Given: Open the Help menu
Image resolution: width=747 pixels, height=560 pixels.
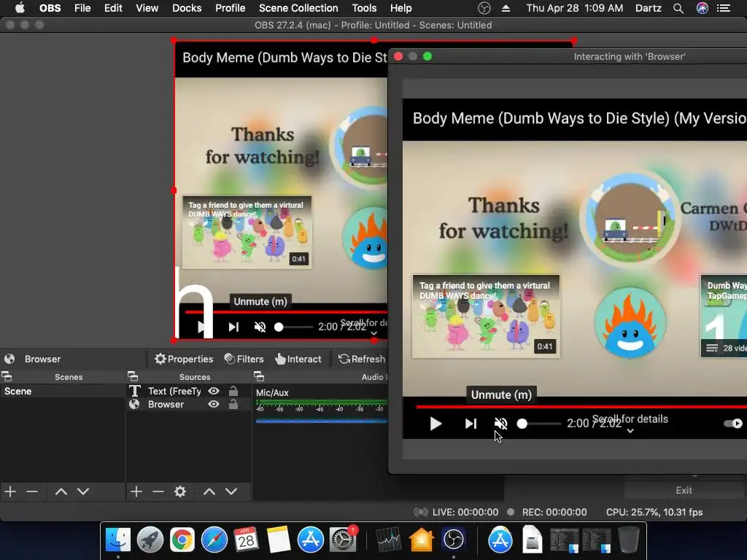Looking at the screenshot, I should point(400,8).
